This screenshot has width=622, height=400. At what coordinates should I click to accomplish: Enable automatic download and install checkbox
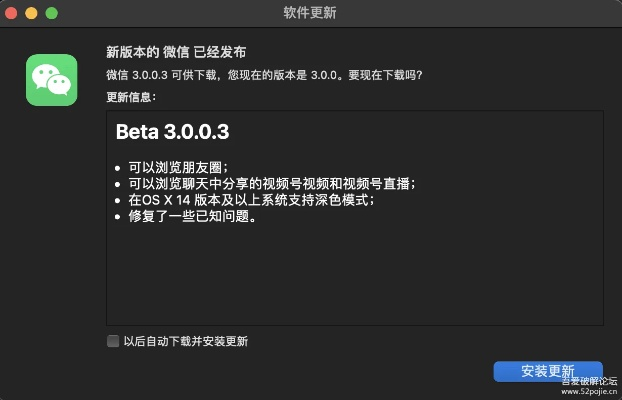[x=113, y=341]
